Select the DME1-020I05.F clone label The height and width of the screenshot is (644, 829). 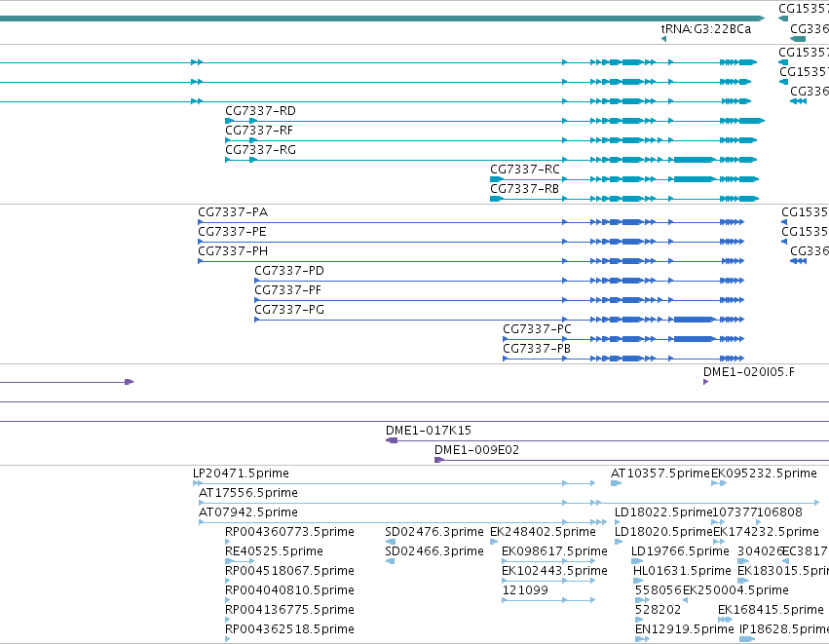[749, 372]
